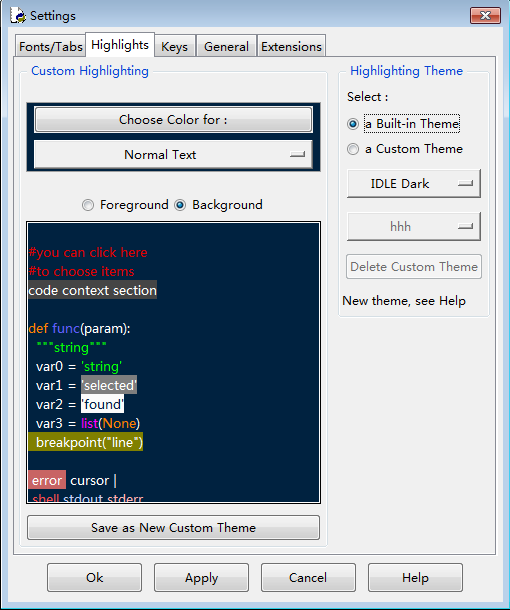Click the 'selected' highlighted sample text
The height and width of the screenshot is (610, 510).
point(109,386)
